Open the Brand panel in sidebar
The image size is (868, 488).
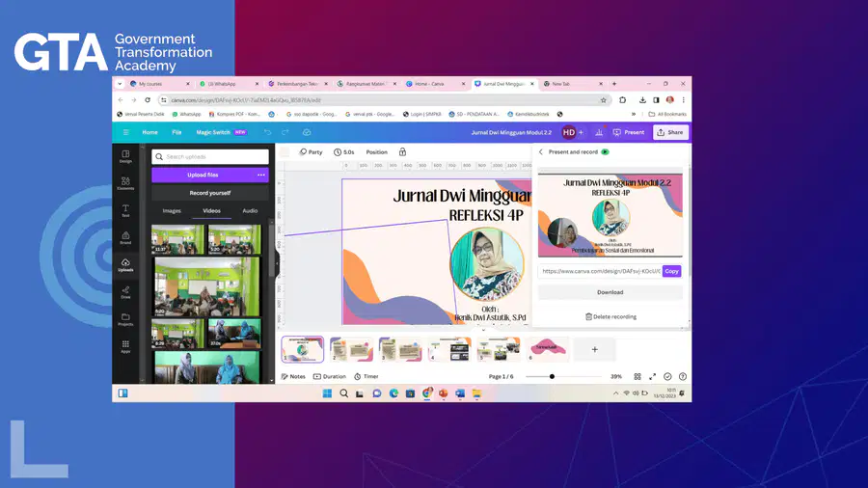(125, 238)
